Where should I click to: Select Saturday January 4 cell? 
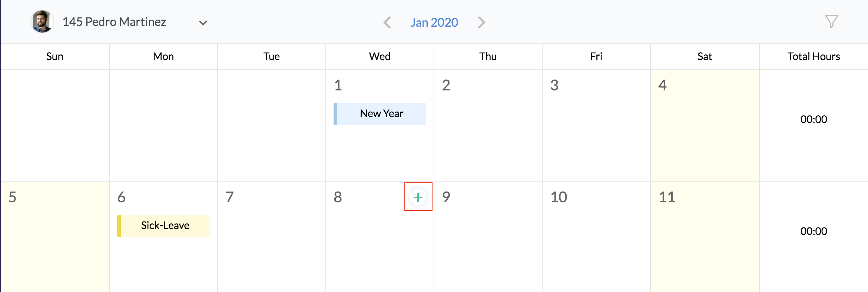pos(704,125)
